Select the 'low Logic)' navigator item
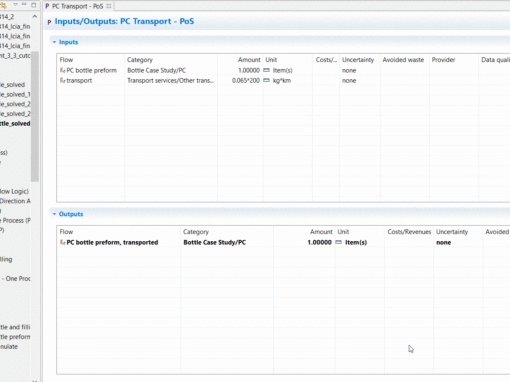The width and height of the screenshot is (510, 382). click(14, 191)
